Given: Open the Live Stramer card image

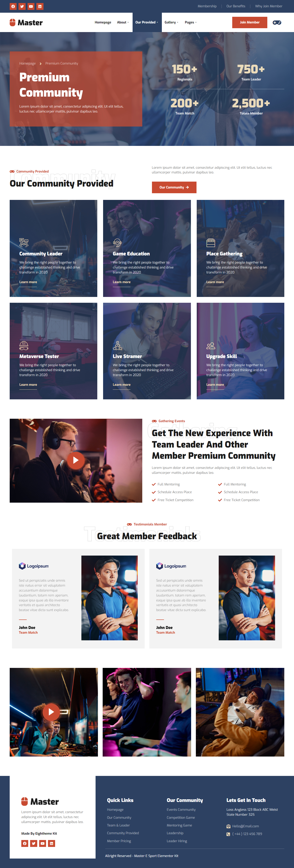Looking at the screenshot, I should tap(147, 351).
